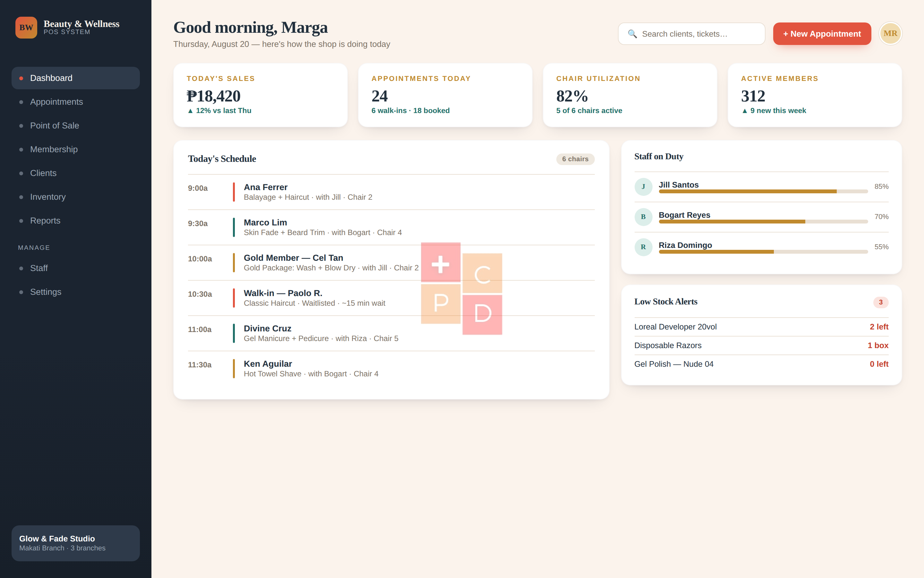The height and width of the screenshot is (578, 924).
Task: Open Reports from sidebar
Action: [x=76, y=221]
